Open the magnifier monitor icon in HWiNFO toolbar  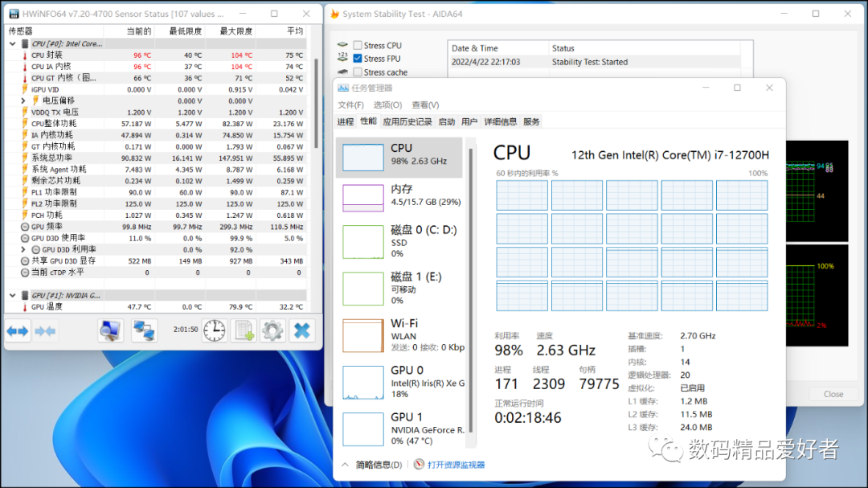(111, 330)
